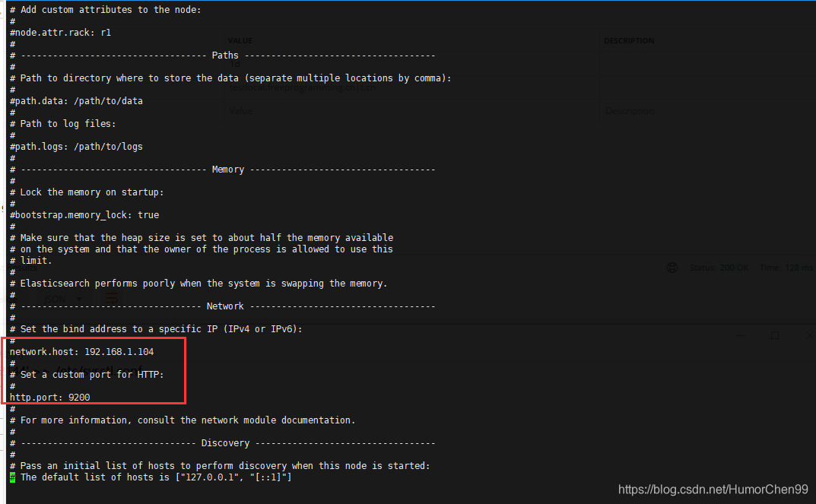Click the '#path.data: /path/to/data' line

[76, 101]
